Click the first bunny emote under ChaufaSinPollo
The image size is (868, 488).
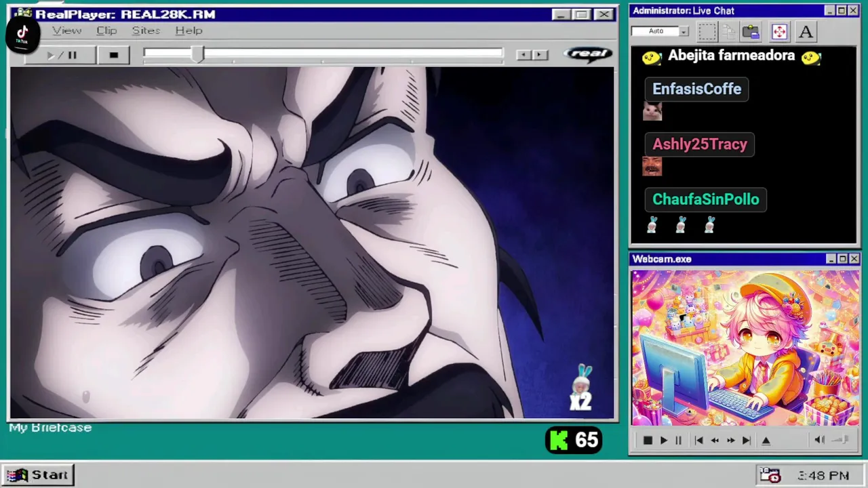point(652,225)
